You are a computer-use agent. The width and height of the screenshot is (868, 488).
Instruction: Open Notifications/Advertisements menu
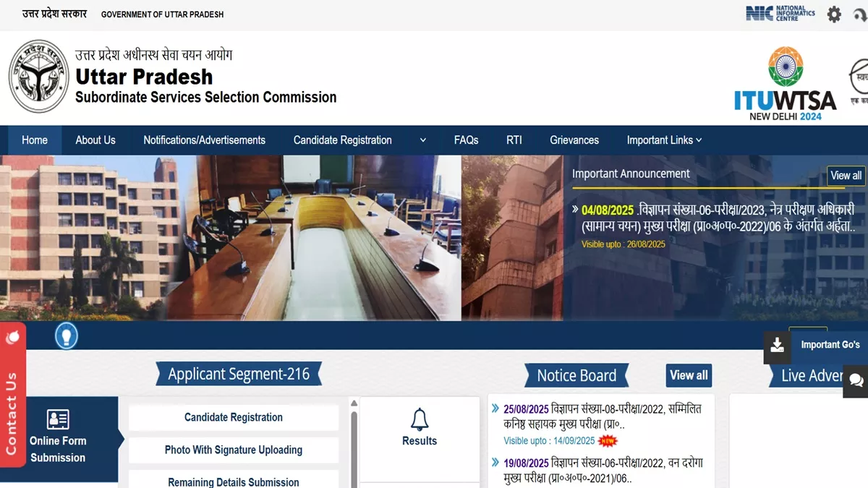click(204, 140)
